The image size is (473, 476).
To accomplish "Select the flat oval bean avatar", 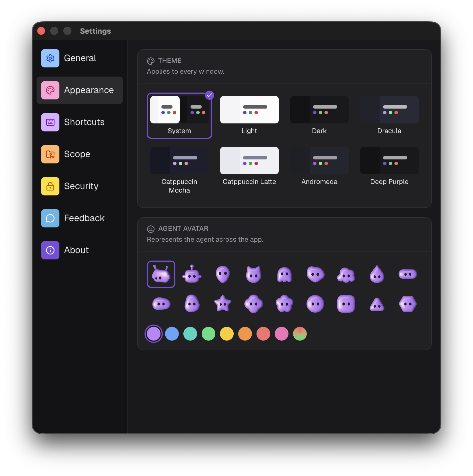I will (x=161, y=304).
